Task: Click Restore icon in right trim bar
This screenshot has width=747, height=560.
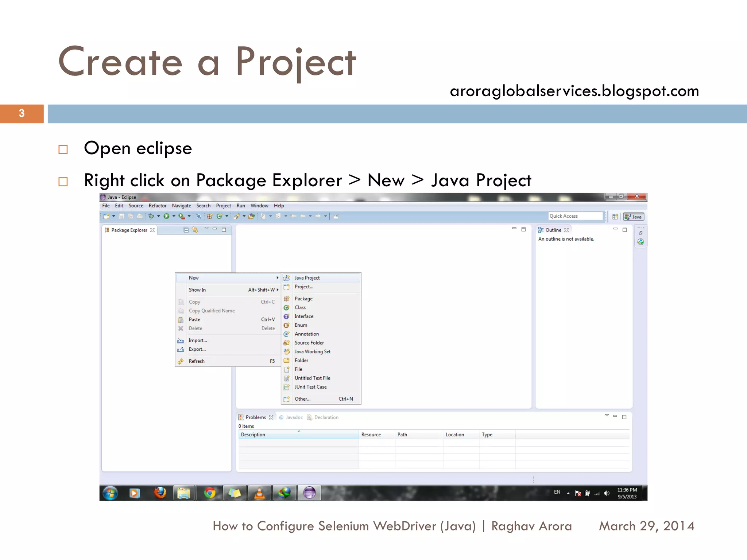Action: [641, 233]
